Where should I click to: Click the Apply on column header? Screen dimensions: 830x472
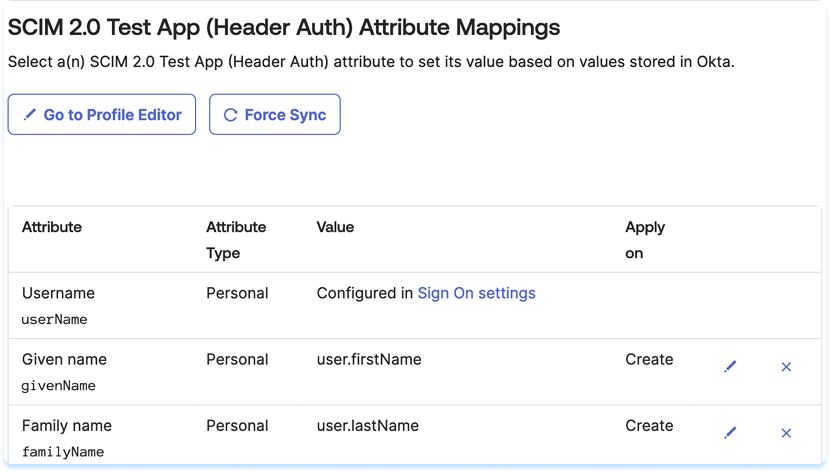click(x=645, y=240)
